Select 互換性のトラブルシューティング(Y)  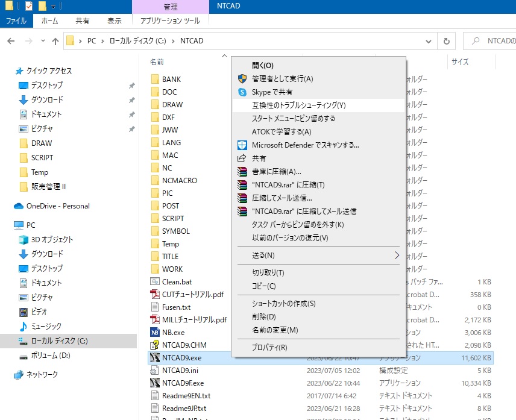coord(318,105)
